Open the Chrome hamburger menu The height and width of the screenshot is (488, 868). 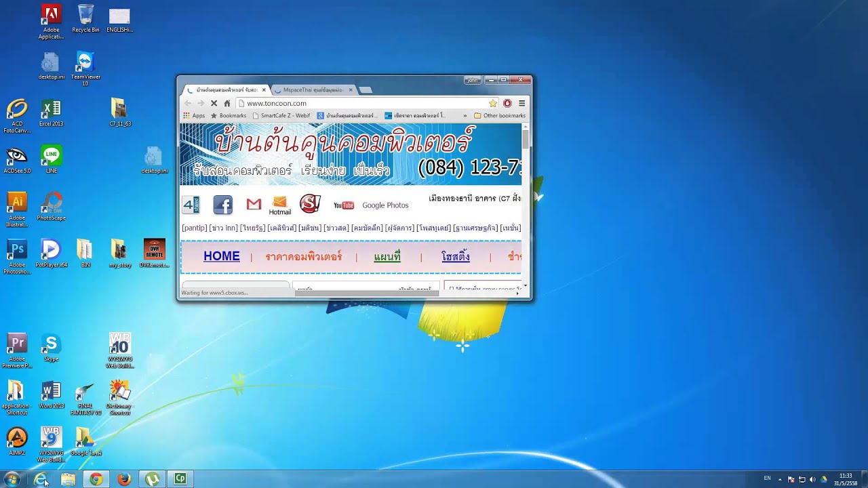(521, 103)
